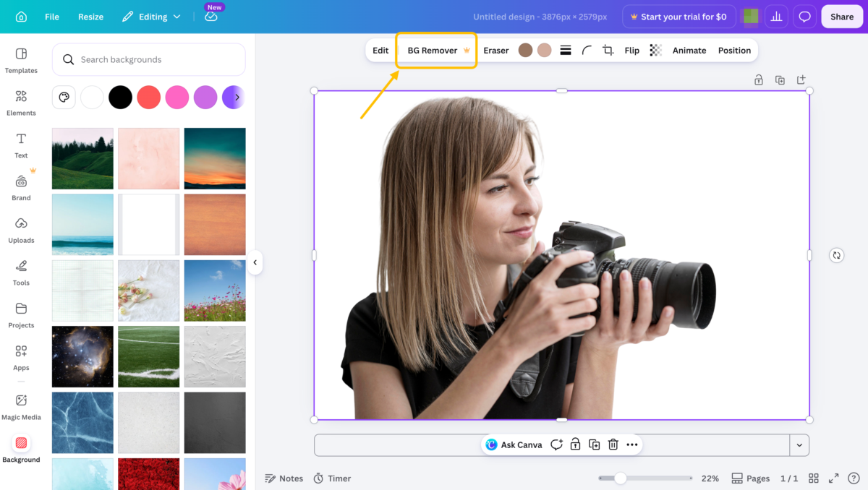
Task: Show more colors with the arrow
Action: [x=237, y=97]
